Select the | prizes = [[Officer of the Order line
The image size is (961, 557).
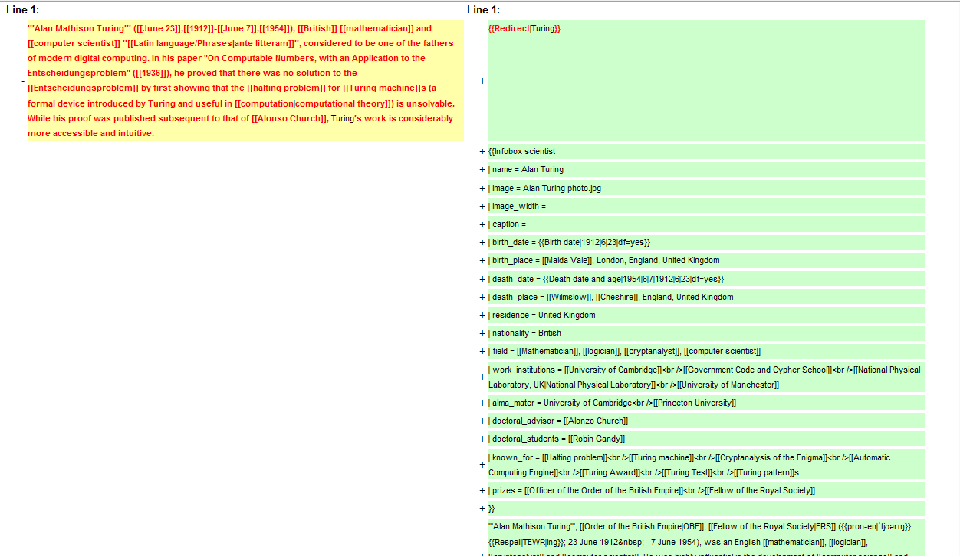click(x=706, y=491)
